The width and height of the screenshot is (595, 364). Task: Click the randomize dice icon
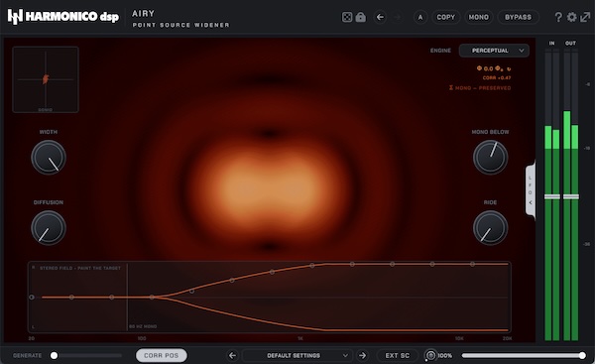(x=347, y=17)
